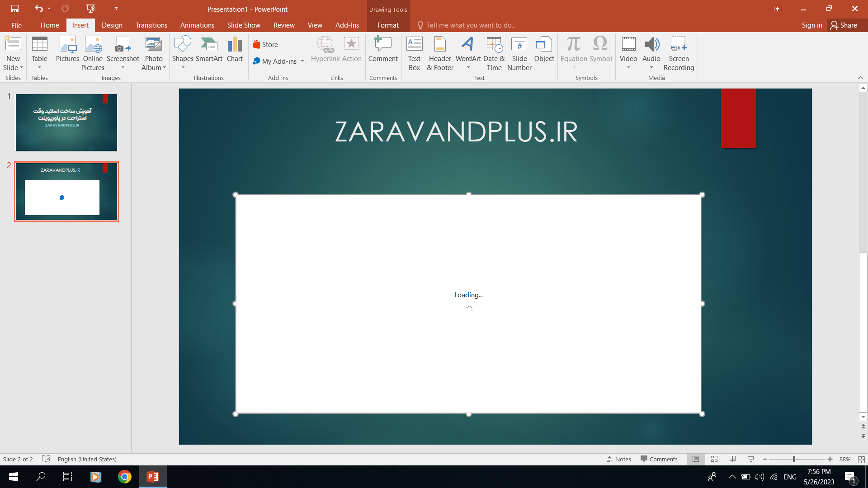The width and height of the screenshot is (868, 488).
Task: Insert a SmartArt graphic
Action: coord(209,49)
